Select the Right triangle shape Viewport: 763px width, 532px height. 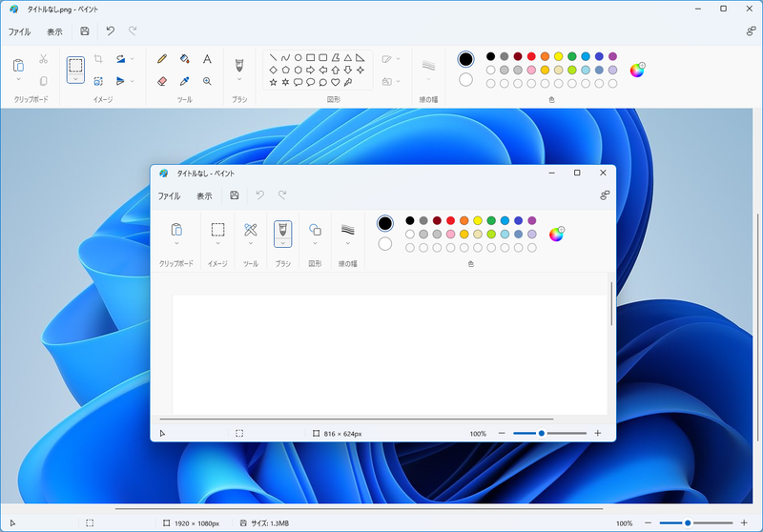361,57
